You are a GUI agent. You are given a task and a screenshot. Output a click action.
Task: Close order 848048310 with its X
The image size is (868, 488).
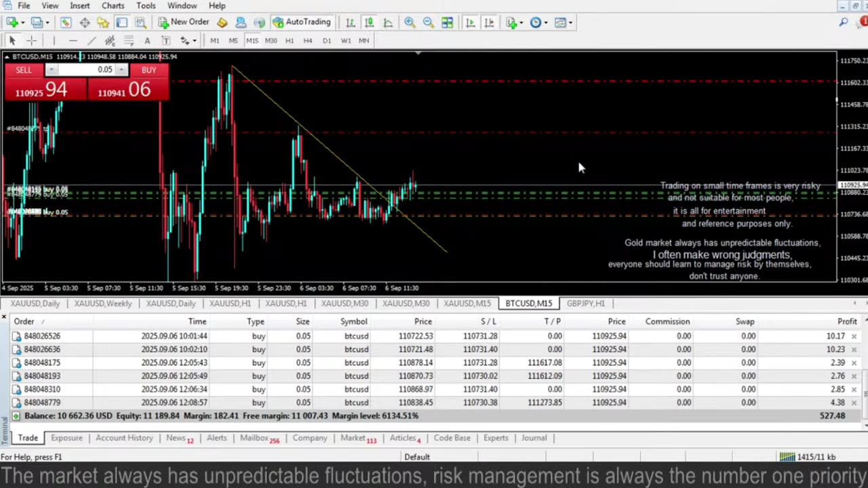854,389
